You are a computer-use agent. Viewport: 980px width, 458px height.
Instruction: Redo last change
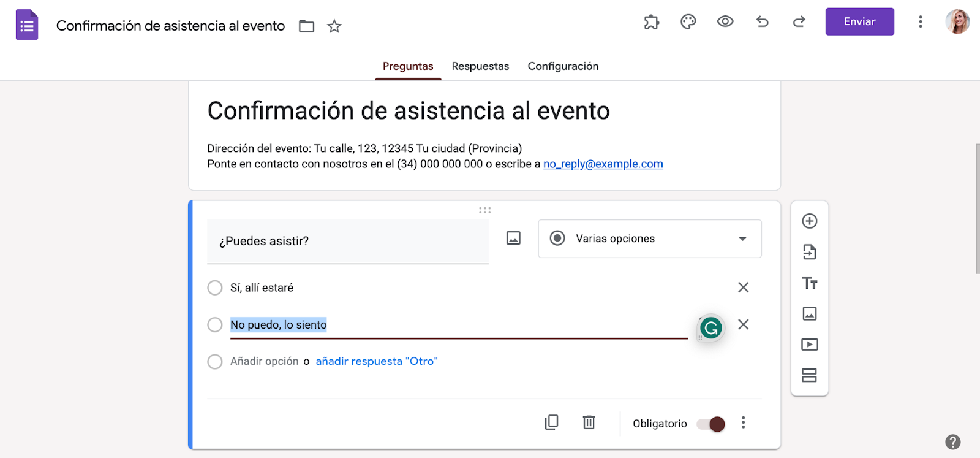click(799, 22)
